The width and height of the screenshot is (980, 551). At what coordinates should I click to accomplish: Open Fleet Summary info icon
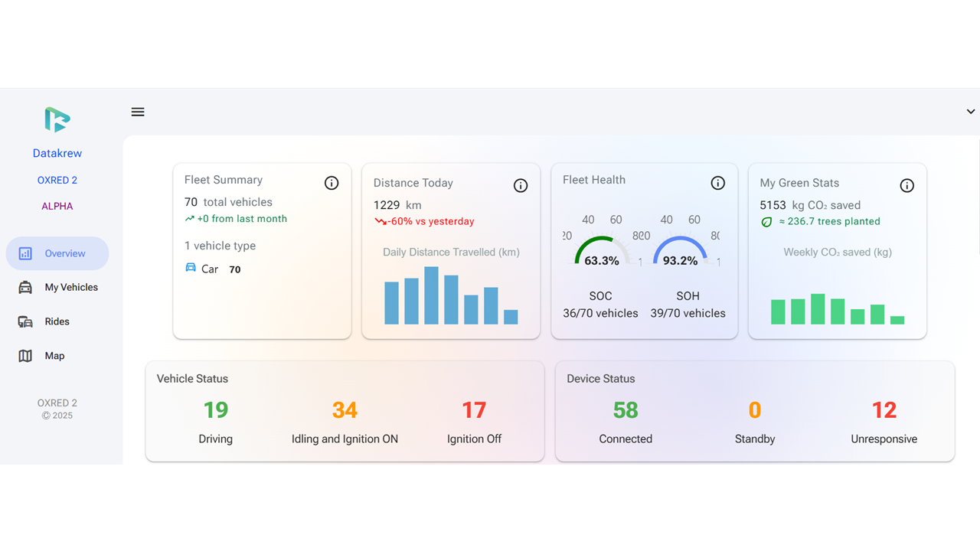(x=332, y=183)
